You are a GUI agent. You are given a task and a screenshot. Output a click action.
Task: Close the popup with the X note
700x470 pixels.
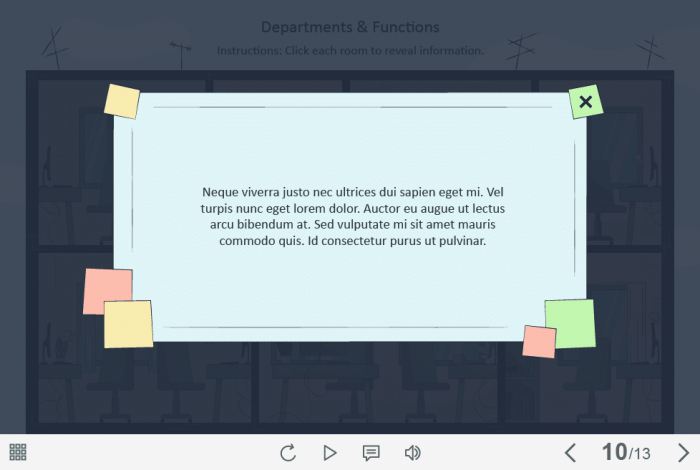pyautogui.click(x=586, y=102)
